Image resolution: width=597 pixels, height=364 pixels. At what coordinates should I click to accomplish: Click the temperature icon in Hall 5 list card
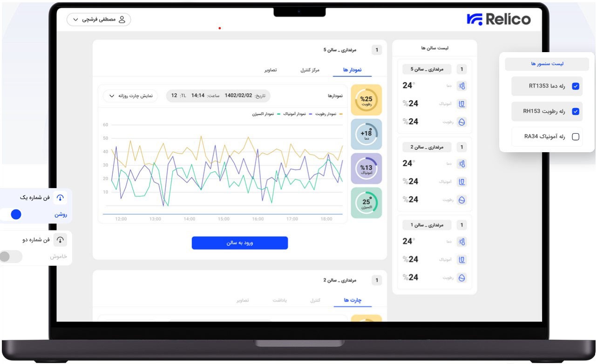click(461, 86)
